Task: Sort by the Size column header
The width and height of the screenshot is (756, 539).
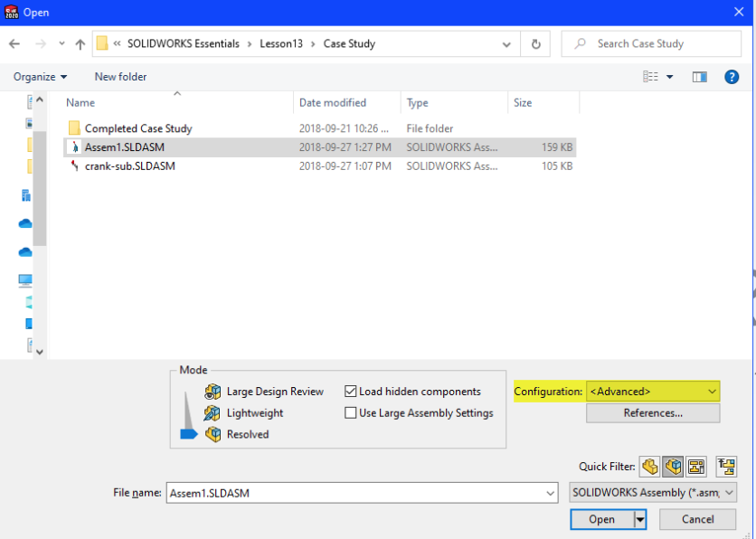Action: click(x=543, y=103)
